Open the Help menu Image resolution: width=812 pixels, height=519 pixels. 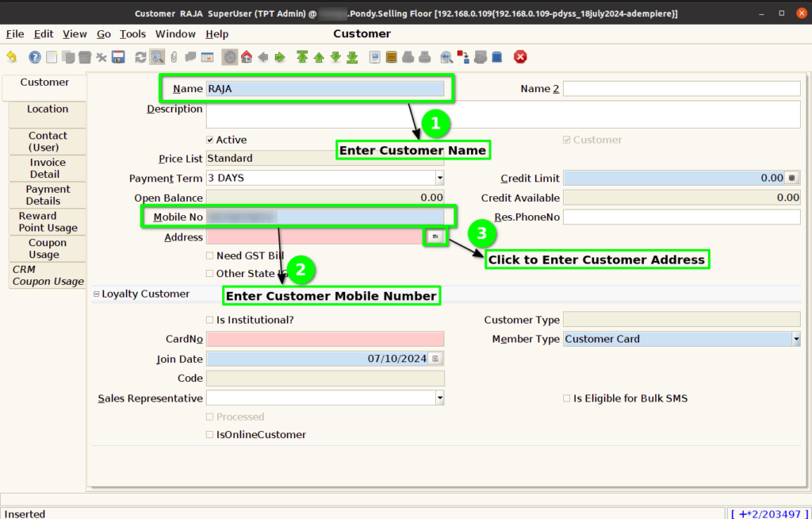(216, 34)
